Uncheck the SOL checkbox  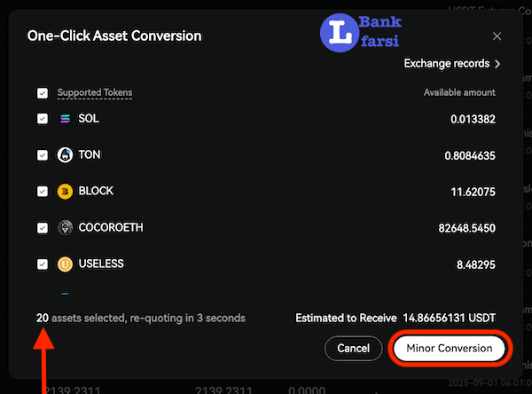43,119
